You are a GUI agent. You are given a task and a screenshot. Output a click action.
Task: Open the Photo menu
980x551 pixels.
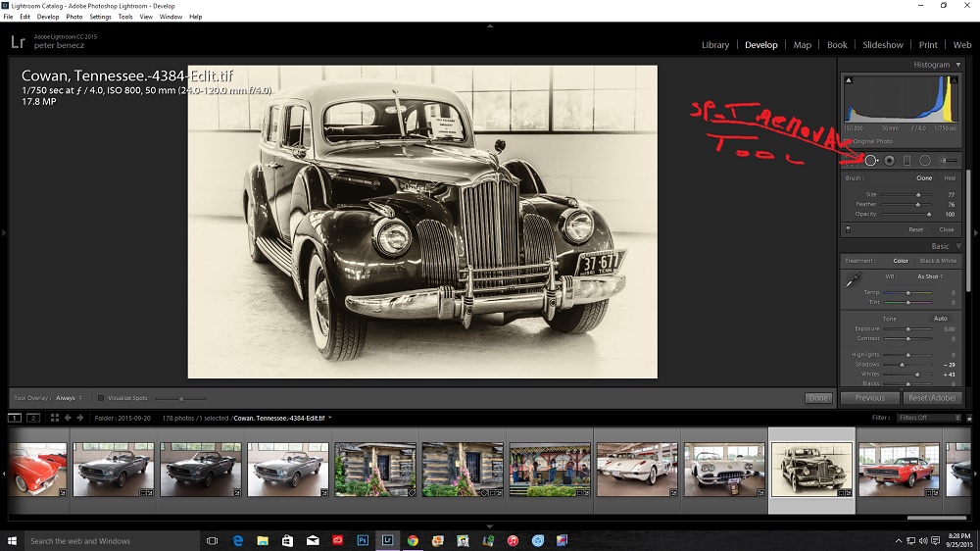tap(73, 17)
